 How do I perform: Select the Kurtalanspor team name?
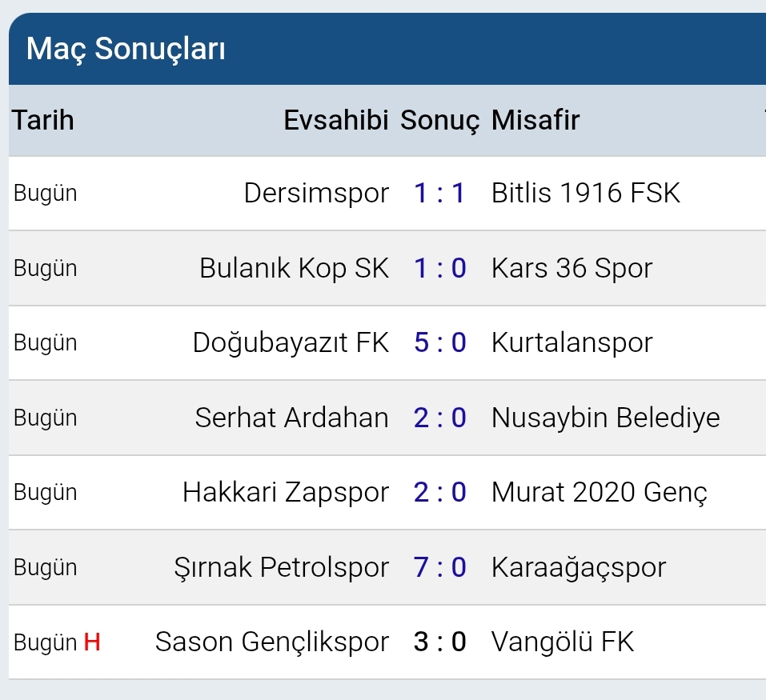[x=571, y=342]
